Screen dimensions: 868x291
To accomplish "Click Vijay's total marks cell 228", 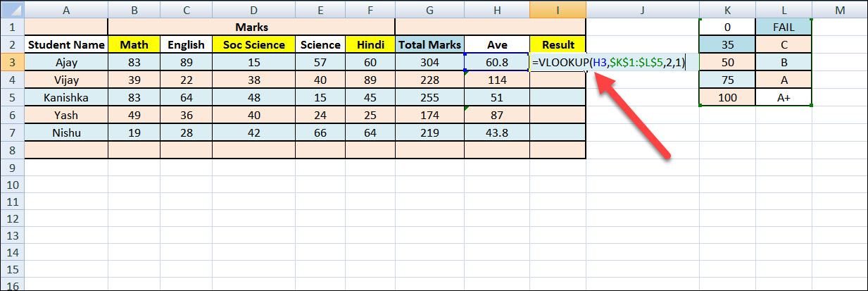I will click(429, 80).
